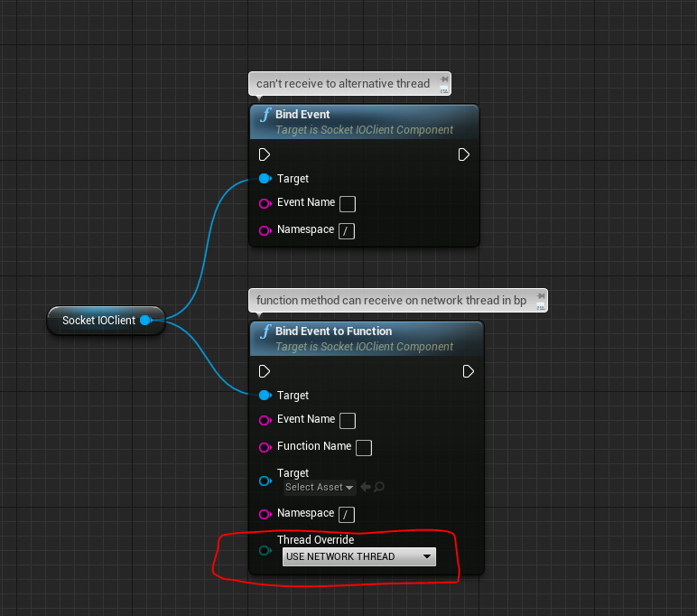Viewport: 697px width, 616px height.
Task: Click the use-selected arrow beside Select Asset
Action: [366, 487]
